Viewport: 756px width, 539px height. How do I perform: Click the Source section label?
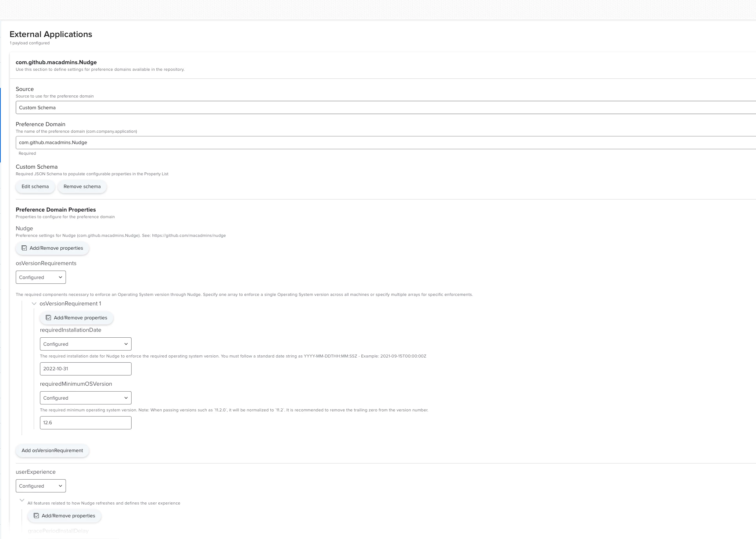(x=25, y=89)
